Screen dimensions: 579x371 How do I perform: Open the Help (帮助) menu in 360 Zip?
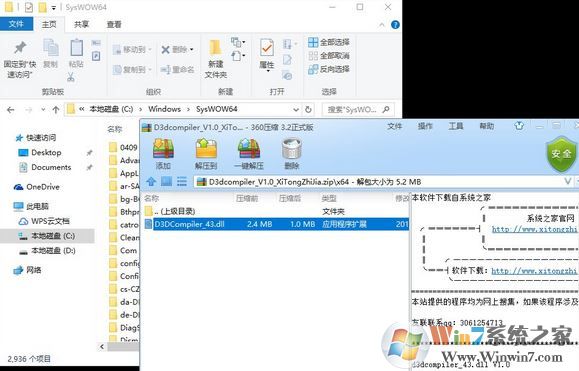[x=487, y=126]
